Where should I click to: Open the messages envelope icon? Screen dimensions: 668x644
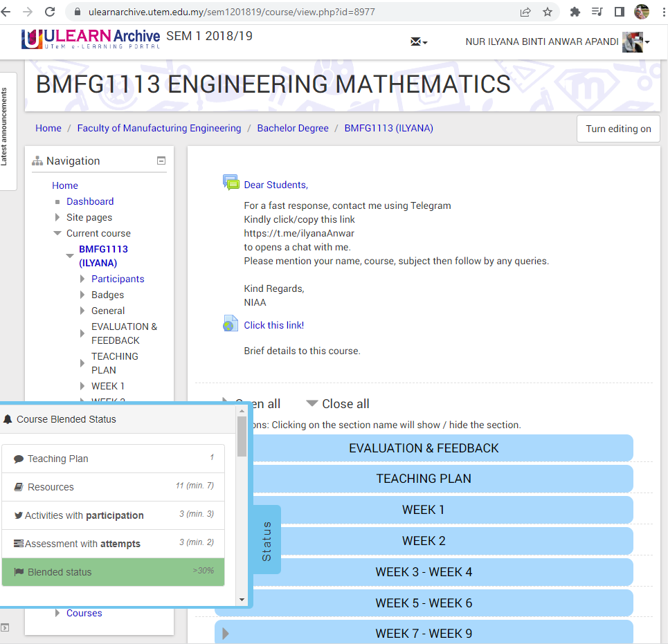(x=418, y=42)
